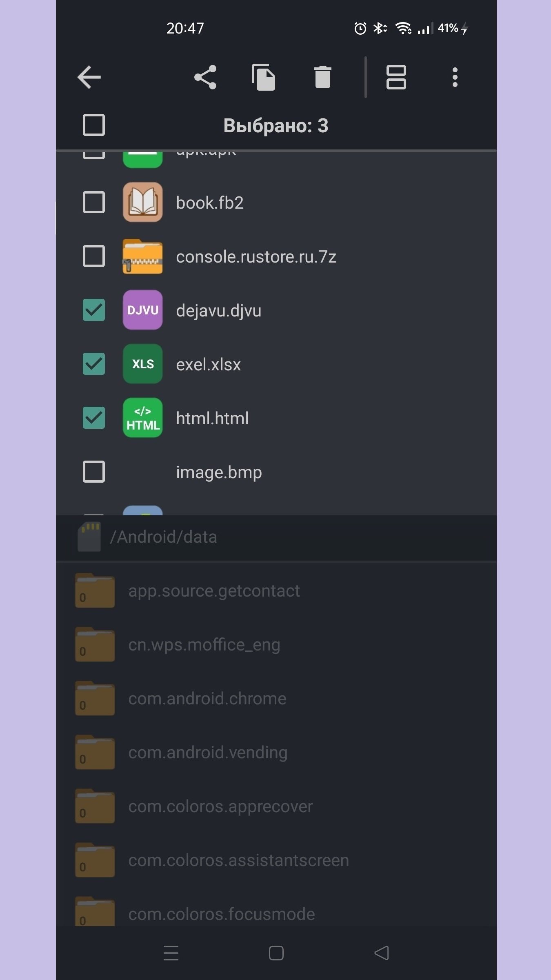Tap the XLS file type icon
The image size is (551, 980).
click(x=142, y=364)
